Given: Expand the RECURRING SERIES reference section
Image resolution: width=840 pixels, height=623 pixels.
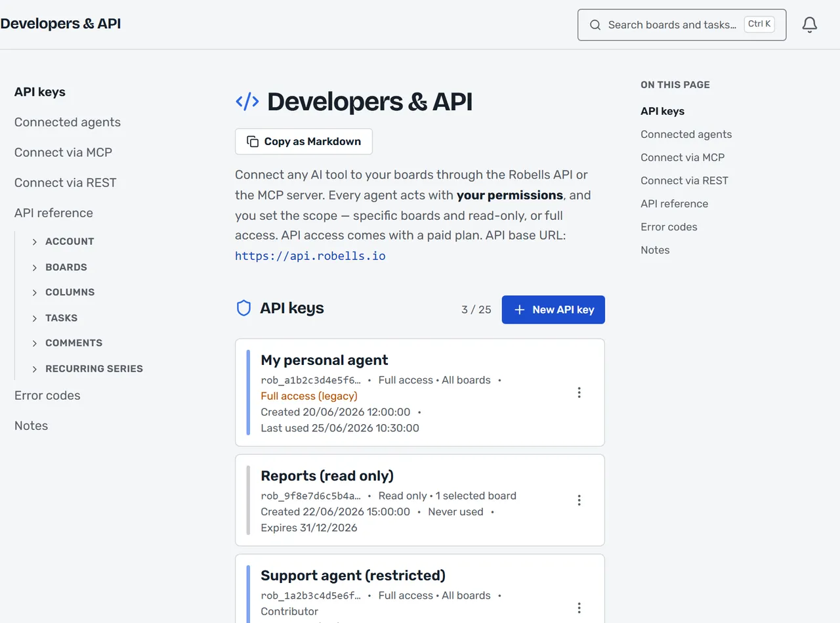Looking at the screenshot, I should [87, 369].
